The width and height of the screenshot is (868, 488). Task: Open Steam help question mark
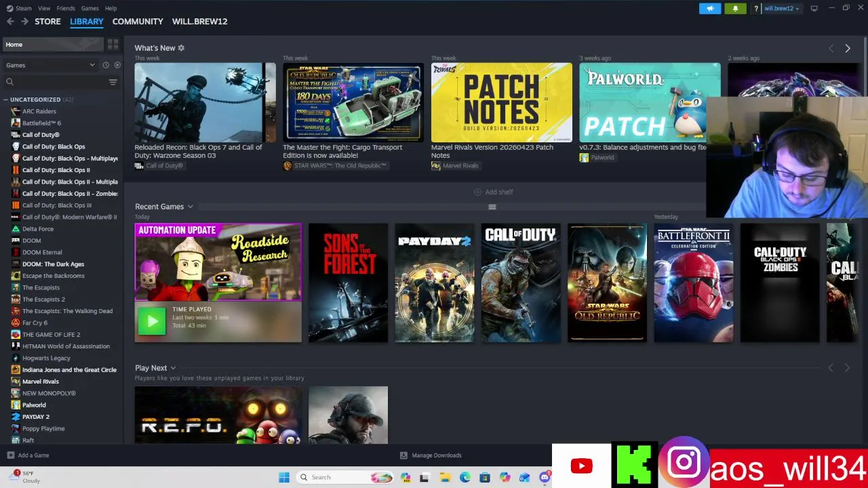point(755,9)
